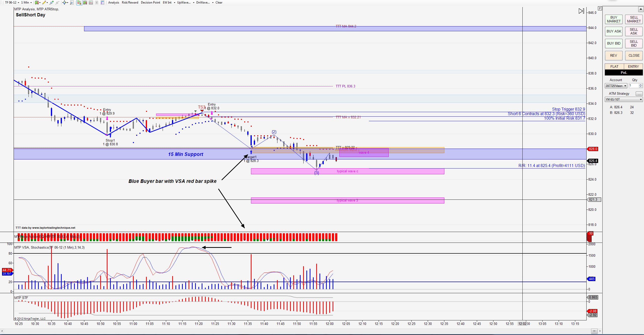
Task: Click the connect data icon with green plus
Action: point(52,3)
